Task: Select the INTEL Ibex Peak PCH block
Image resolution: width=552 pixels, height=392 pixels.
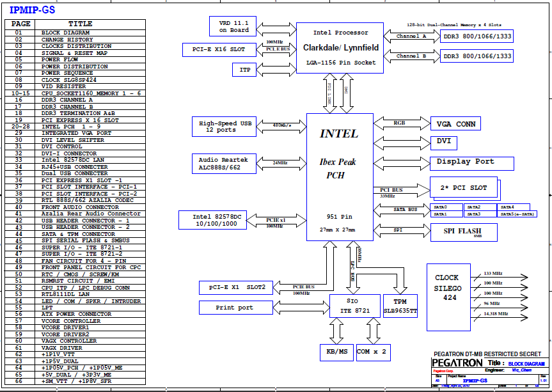Action: (340, 177)
